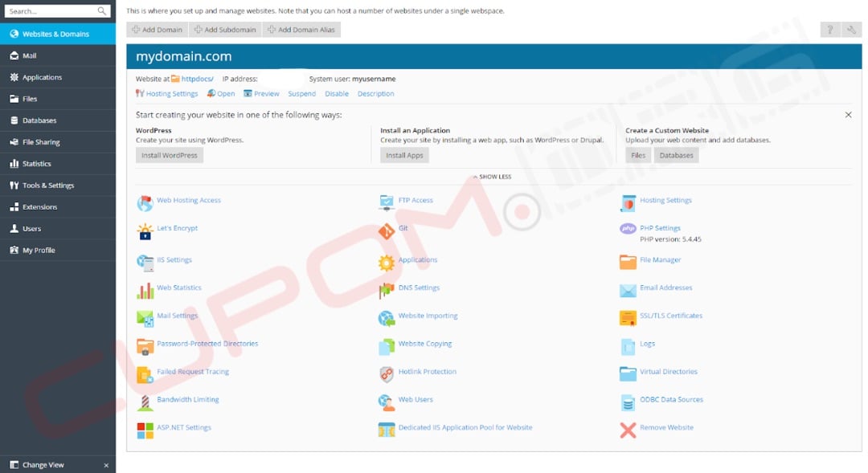The width and height of the screenshot is (868, 473).
Task: Open the File Manager folder icon
Action: 628,263
